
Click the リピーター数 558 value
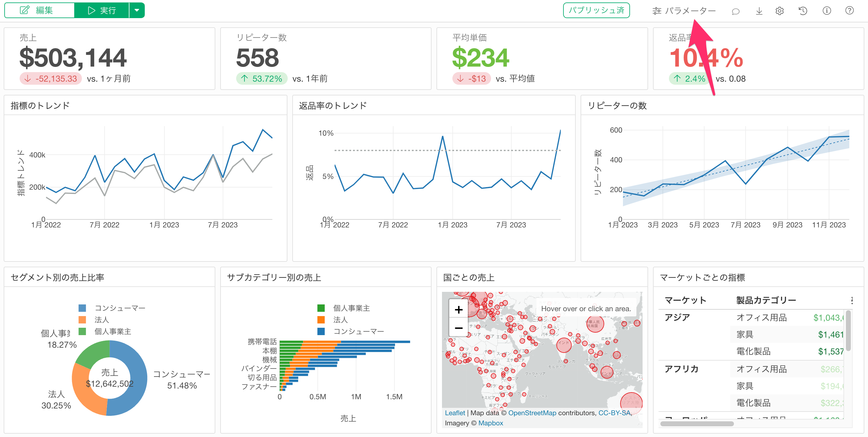257,58
